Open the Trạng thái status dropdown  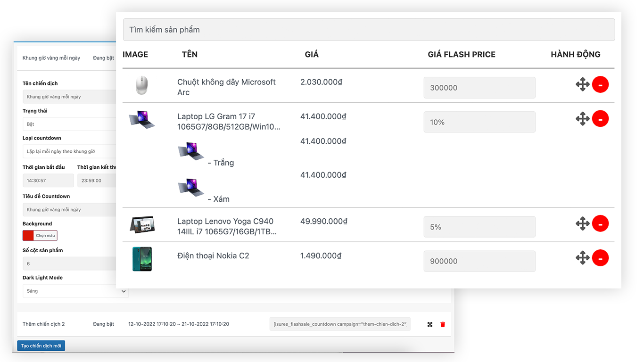(69, 124)
